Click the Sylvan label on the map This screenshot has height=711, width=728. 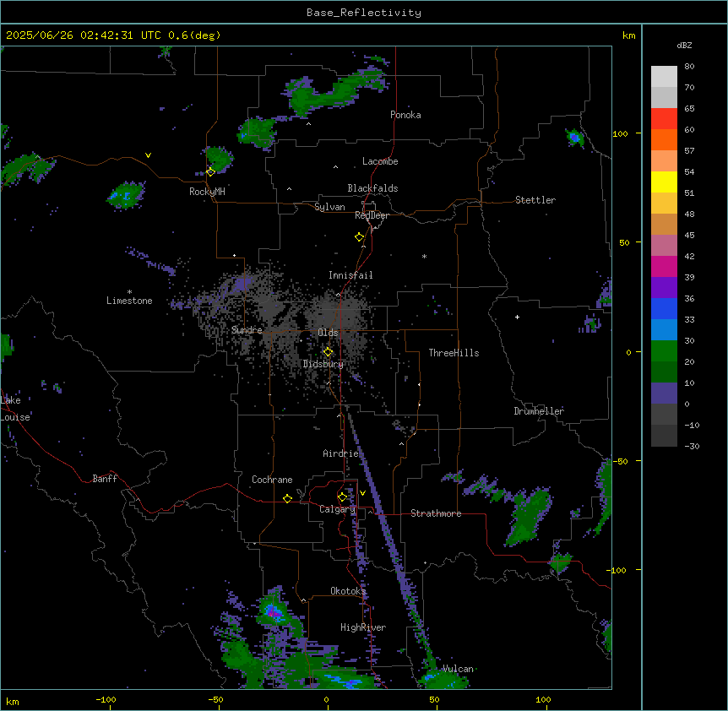click(x=329, y=207)
